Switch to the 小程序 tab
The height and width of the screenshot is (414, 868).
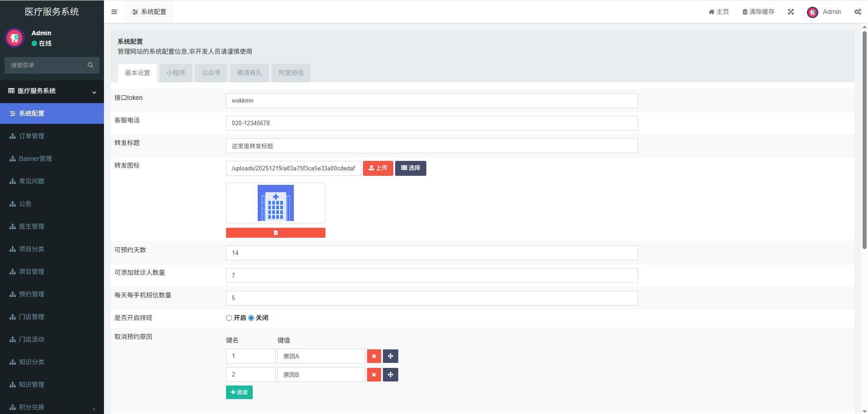(x=175, y=73)
